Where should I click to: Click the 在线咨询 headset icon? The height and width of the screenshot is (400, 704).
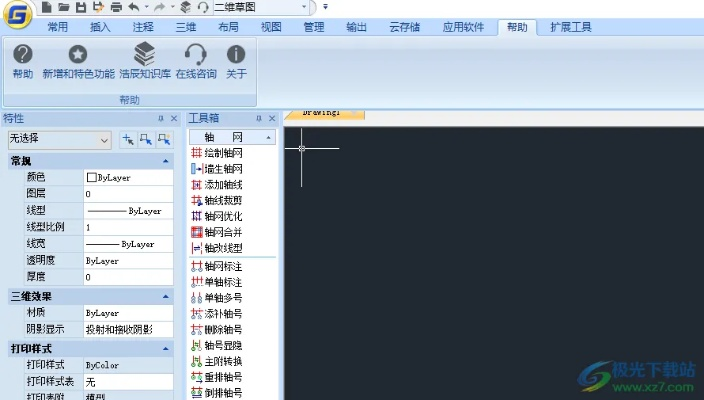tap(196, 55)
